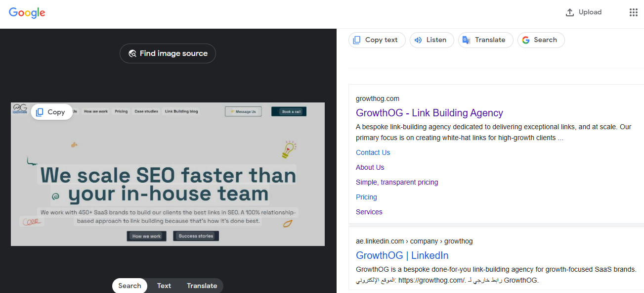This screenshot has height=293, width=644.
Task: Click 'Pricing' nav item in image
Action: click(121, 111)
